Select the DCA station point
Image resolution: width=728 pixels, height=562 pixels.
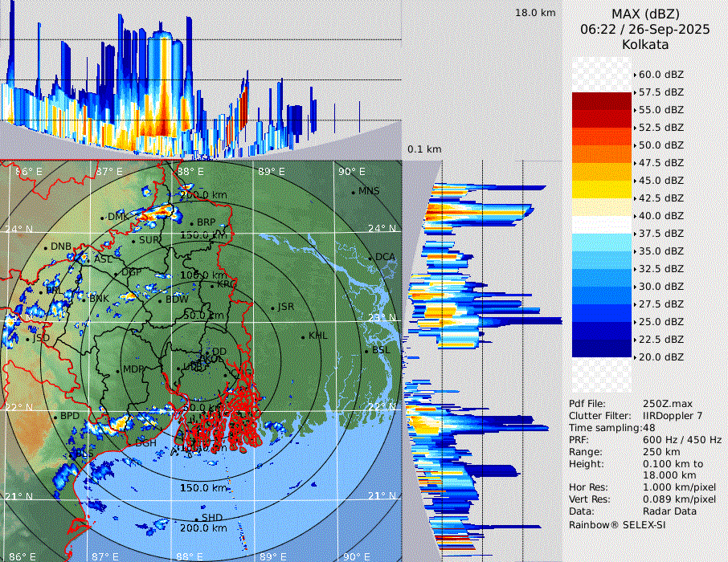[x=370, y=258]
